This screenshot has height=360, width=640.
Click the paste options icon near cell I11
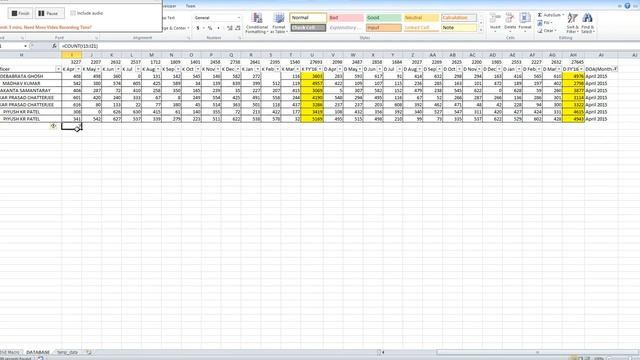(x=53, y=126)
